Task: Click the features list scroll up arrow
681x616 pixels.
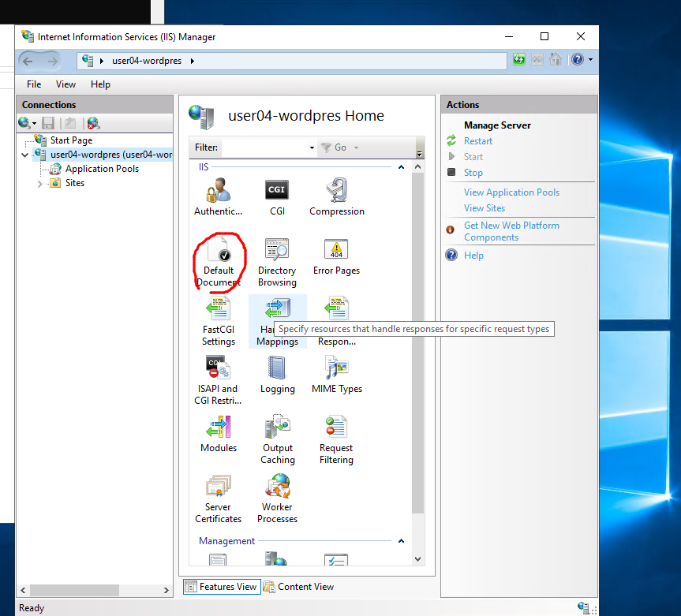Action: (x=417, y=166)
